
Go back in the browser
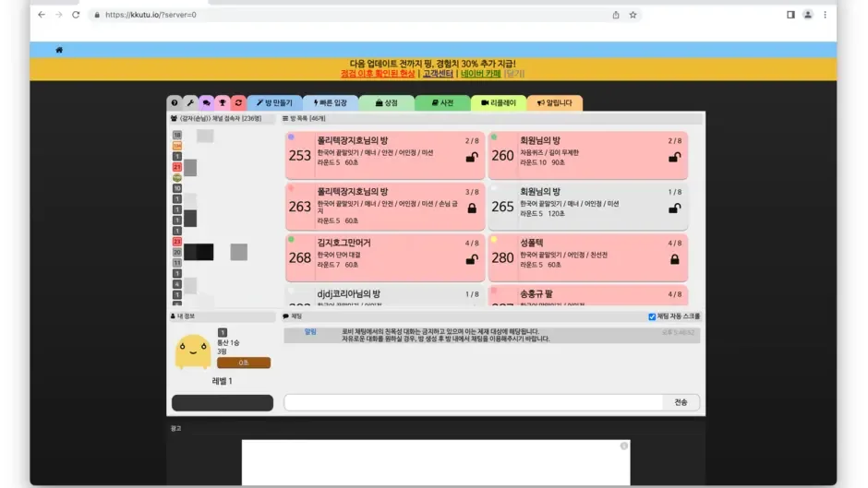point(42,15)
